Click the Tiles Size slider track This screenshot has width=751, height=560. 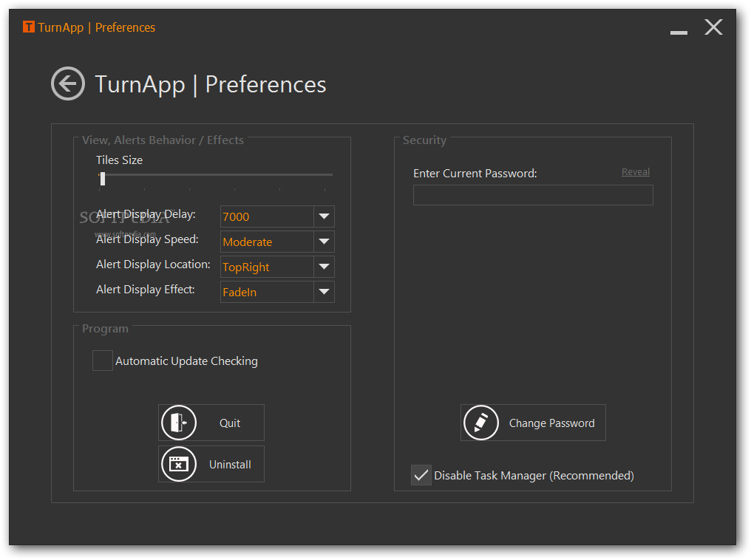[x=216, y=175]
